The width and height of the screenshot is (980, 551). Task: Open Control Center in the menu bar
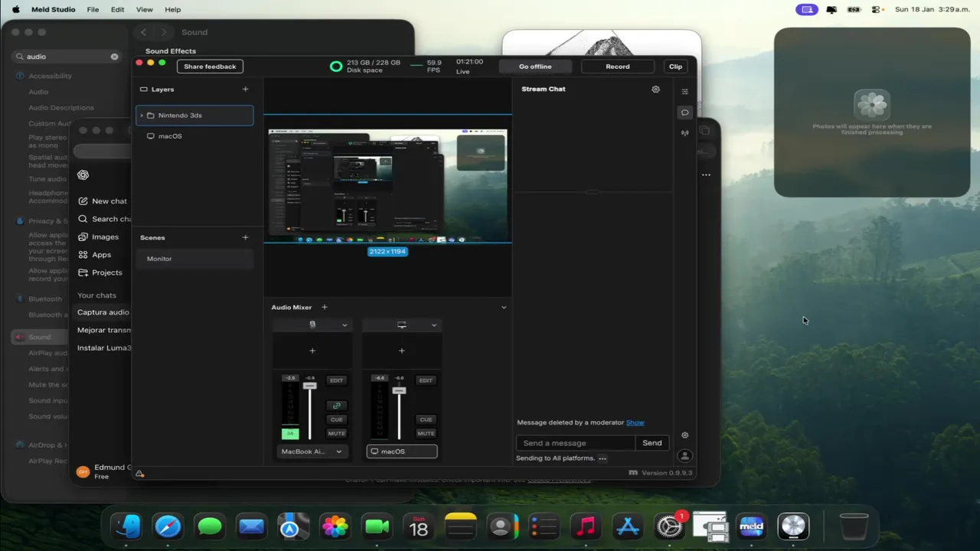[877, 9]
